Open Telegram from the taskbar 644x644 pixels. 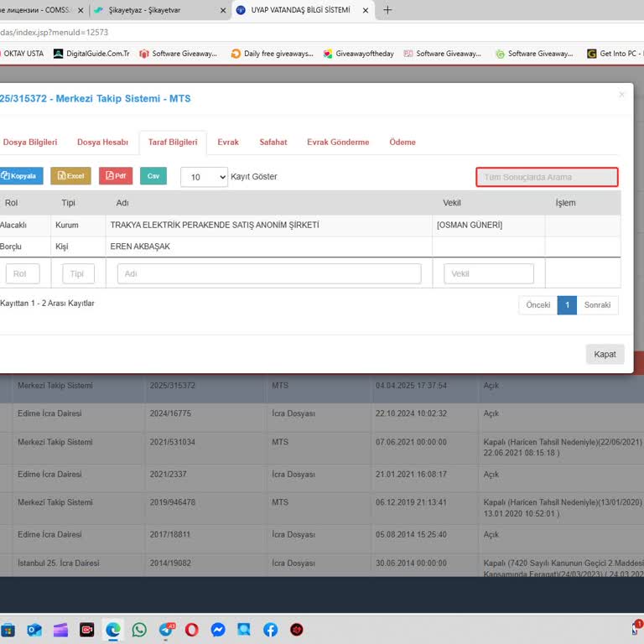coord(166,629)
